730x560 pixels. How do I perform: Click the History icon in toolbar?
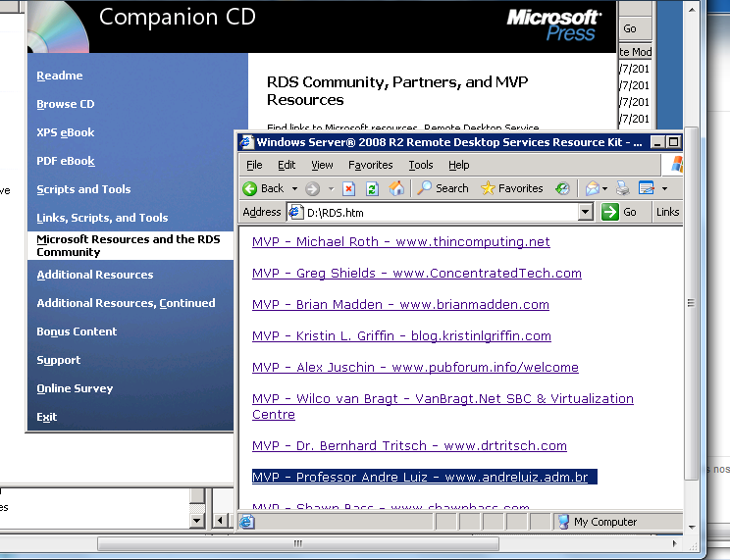(x=562, y=188)
